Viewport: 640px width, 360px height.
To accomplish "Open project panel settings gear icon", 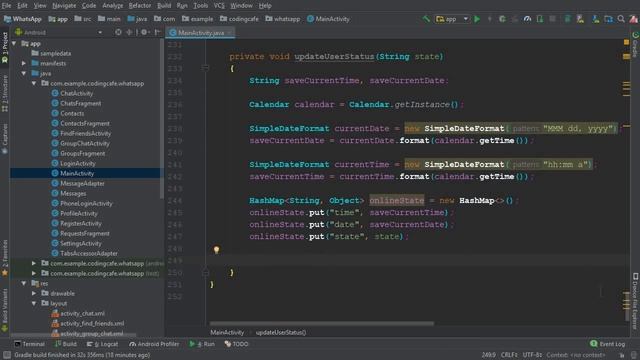I will tap(144, 32).
